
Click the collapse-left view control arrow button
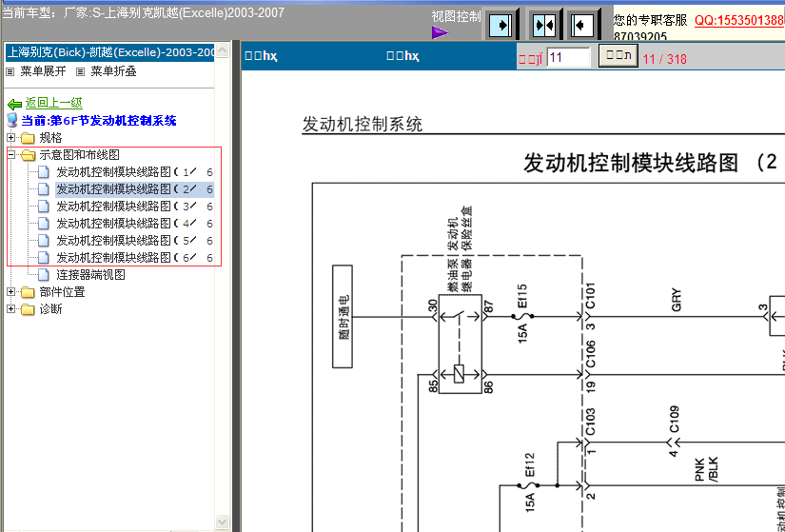pyautogui.click(x=583, y=24)
